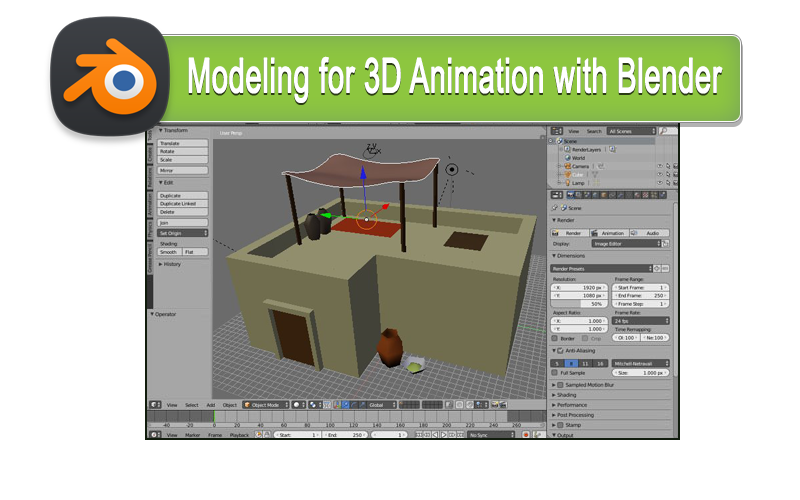Viewport: 800px width, 500px height.
Task: Enable the Full Sample checkbox
Action: click(x=555, y=372)
